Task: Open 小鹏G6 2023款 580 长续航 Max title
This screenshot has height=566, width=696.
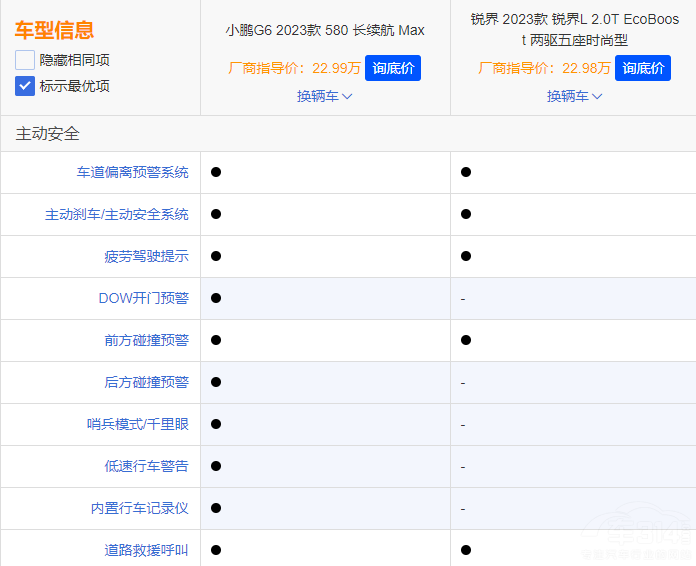Action: [x=325, y=30]
